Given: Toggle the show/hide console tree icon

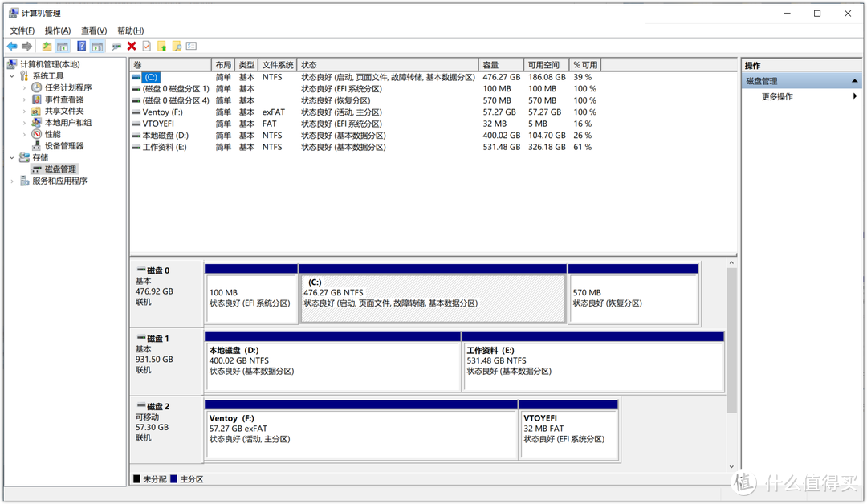Looking at the screenshot, I should click(x=63, y=46).
